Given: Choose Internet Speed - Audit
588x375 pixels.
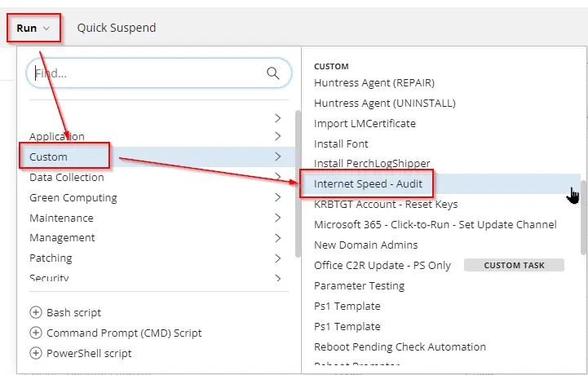Looking at the screenshot, I should click(368, 183).
